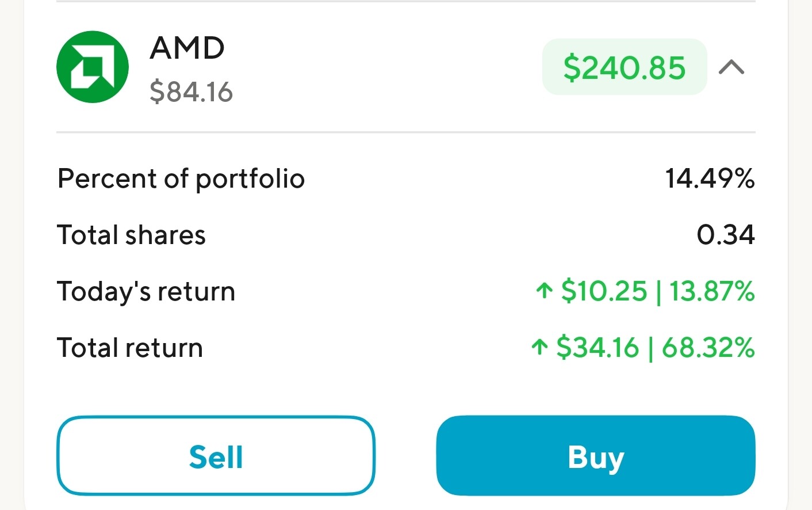Viewport: 812px width, 510px height.
Task: Click the 14.49% portfolio percentage value
Action: [x=710, y=178]
